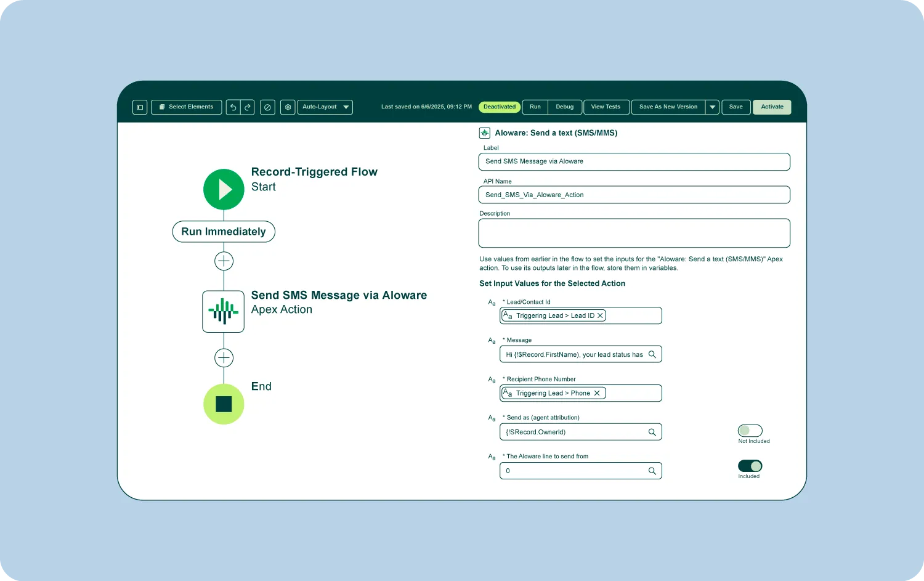924x581 pixels.
Task: Click the undo arrow icon
Action: (x=233, y=107)
